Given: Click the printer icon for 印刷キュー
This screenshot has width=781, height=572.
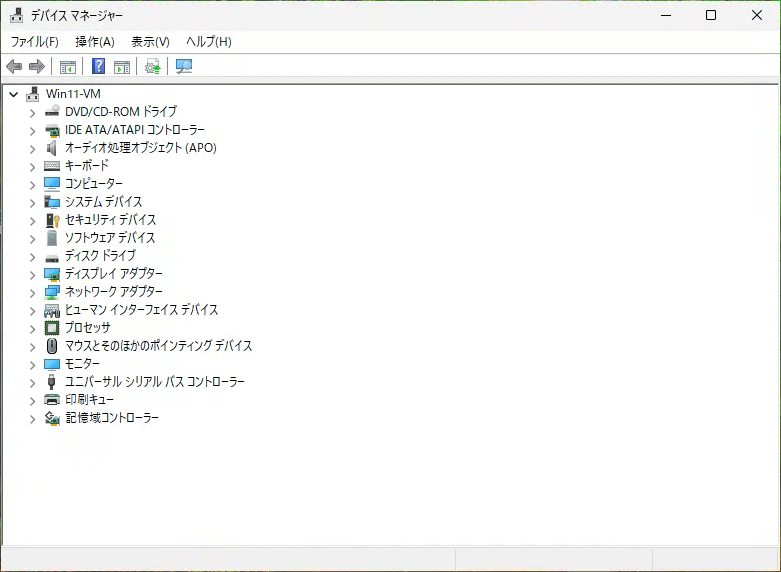Looking at the screenshot, I should 52,400.
